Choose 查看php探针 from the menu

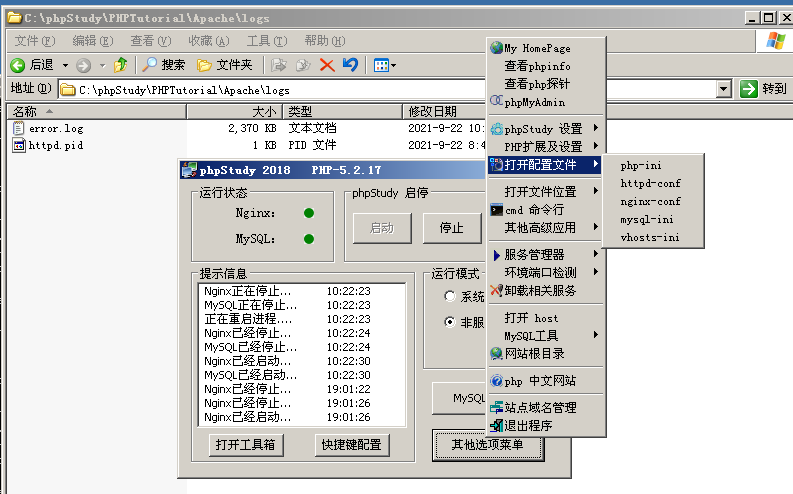pos(546,83)
